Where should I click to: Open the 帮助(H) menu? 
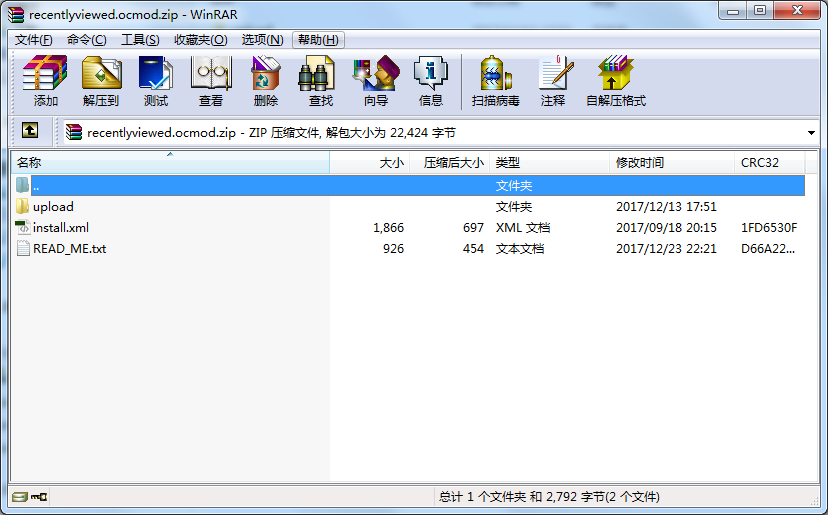click(318, 40)
